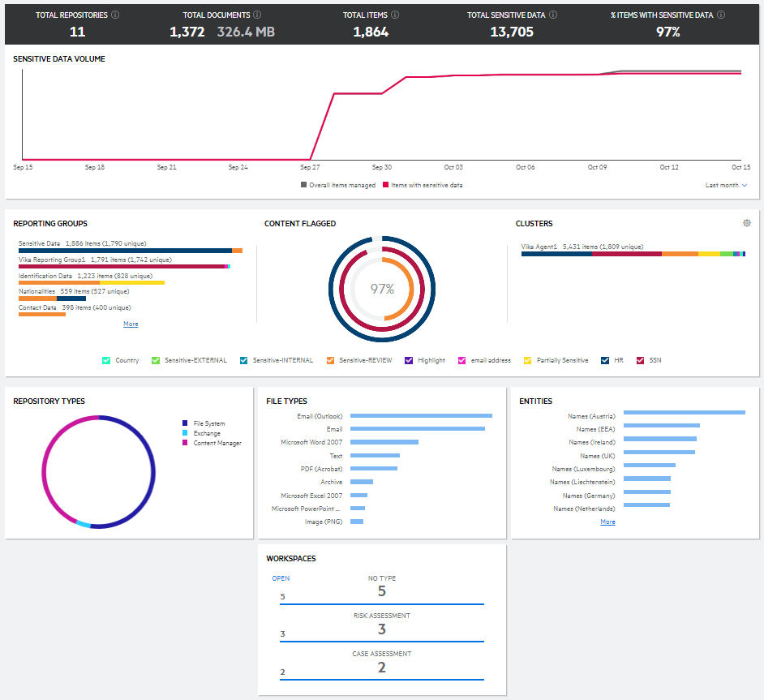The width and height of the screenshot is (764, 700).
Task: Toggle the Partially Sensitive checkbox
Action: click(527, 360)
